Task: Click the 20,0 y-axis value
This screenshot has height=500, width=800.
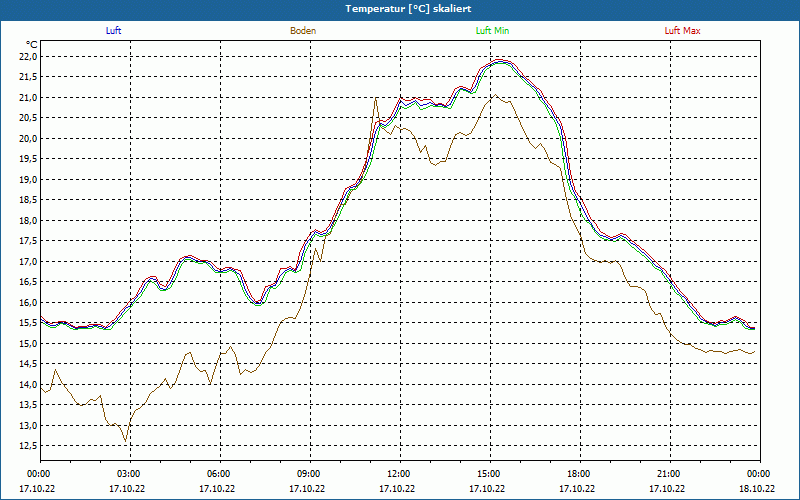Action: coord(27,138)
